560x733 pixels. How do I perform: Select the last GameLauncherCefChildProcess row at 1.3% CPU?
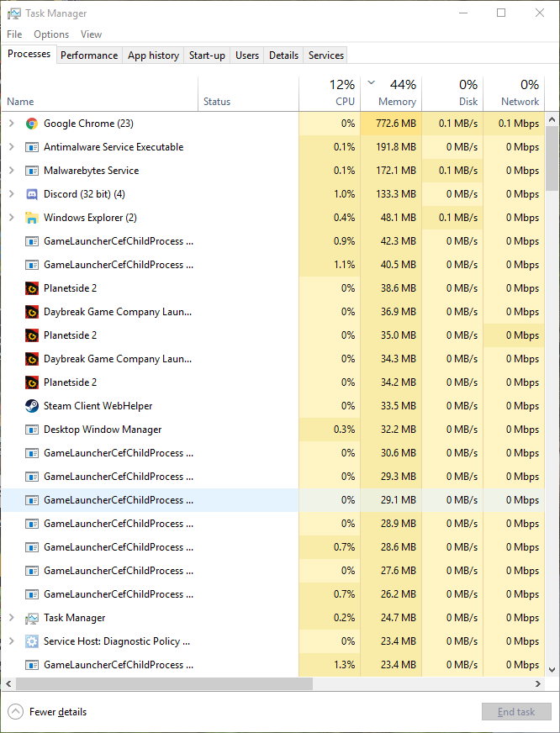pos(273,665)
